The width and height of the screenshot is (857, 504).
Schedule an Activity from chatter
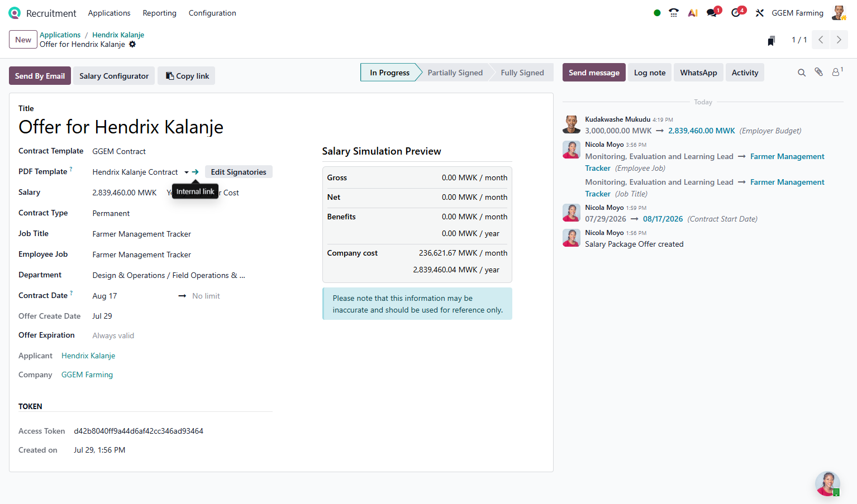745,73
